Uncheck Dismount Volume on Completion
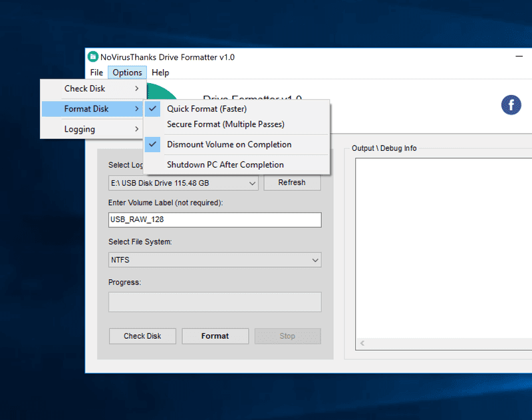 [x=229, y=144]
